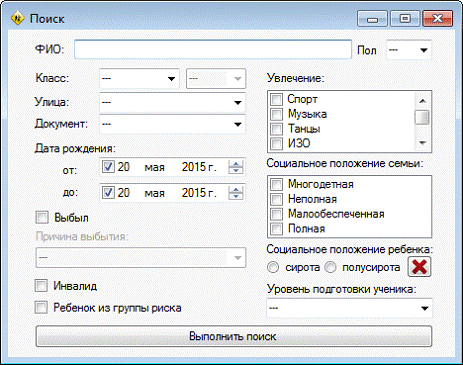Screen dimensions: 463x365
Task: Choose the полусирота radio option
Action: (330, 267)
